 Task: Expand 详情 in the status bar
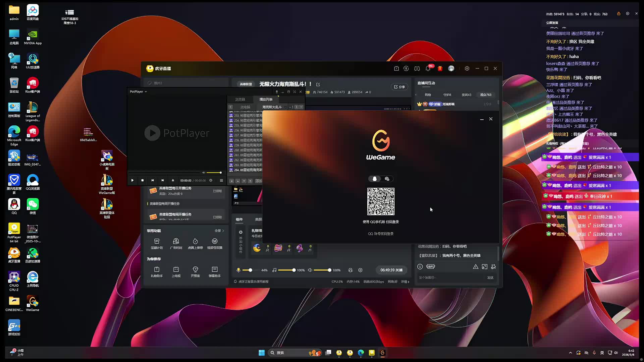point(405,282)
